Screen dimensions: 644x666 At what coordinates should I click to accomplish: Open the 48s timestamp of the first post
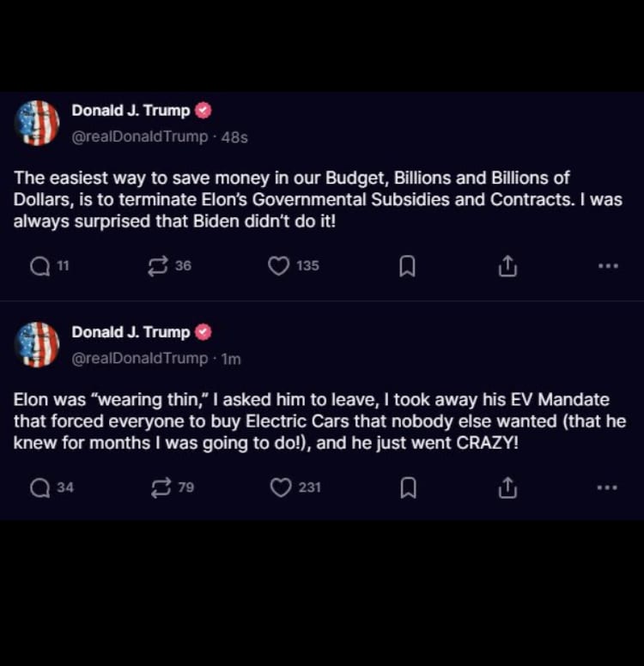[234, 137]
